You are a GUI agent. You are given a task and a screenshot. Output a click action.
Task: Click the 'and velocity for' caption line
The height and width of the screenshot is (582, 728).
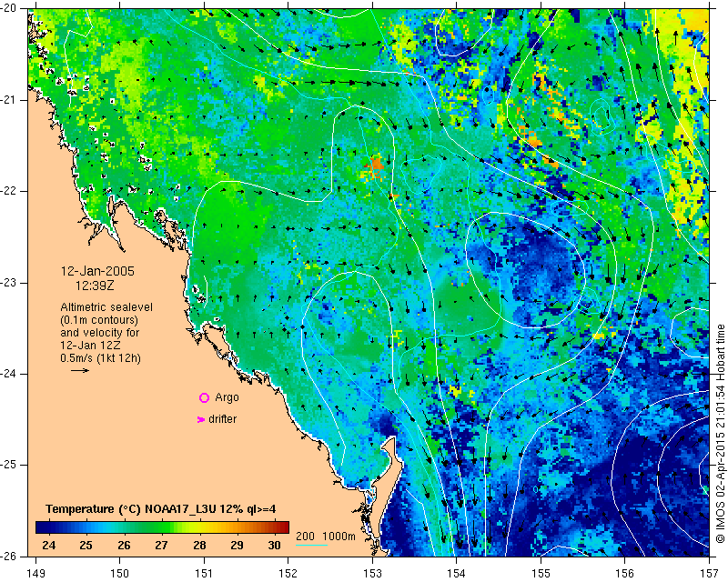tap(99, 333)
